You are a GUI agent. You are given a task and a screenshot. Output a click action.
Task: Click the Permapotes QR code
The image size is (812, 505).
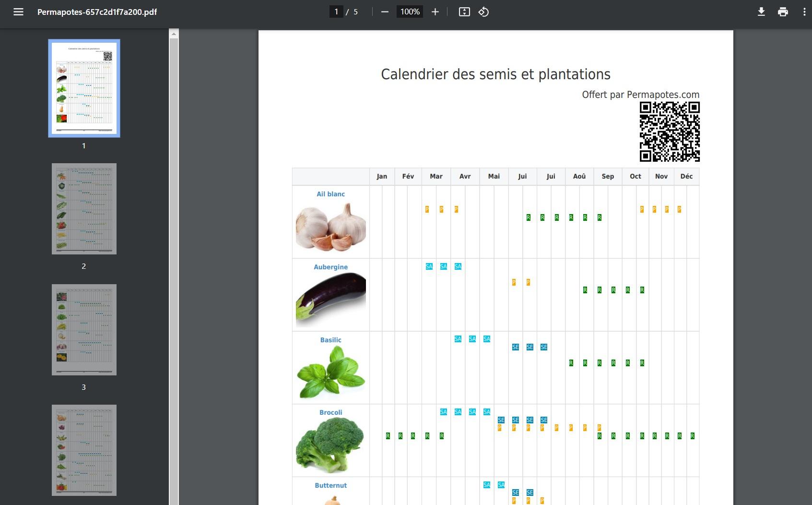[x=670, y=132]
